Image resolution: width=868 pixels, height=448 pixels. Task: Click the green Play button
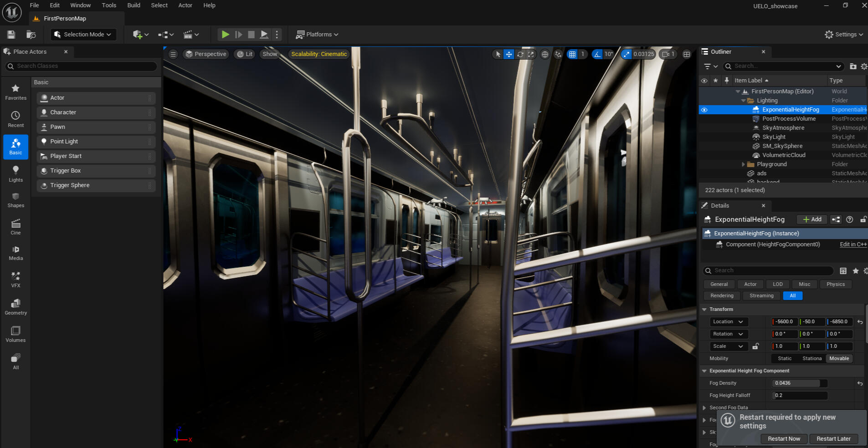click(225, 35)
